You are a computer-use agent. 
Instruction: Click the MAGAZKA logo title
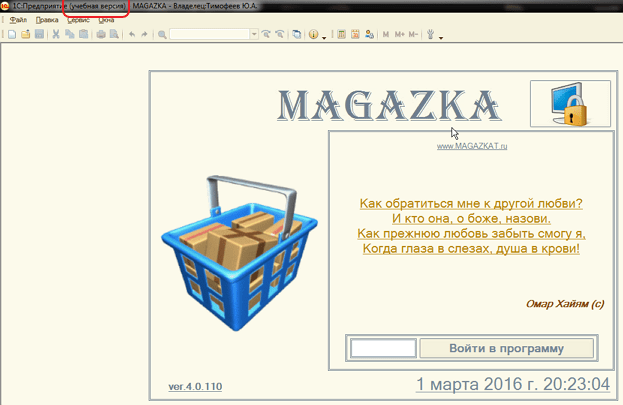pos(389,105)
